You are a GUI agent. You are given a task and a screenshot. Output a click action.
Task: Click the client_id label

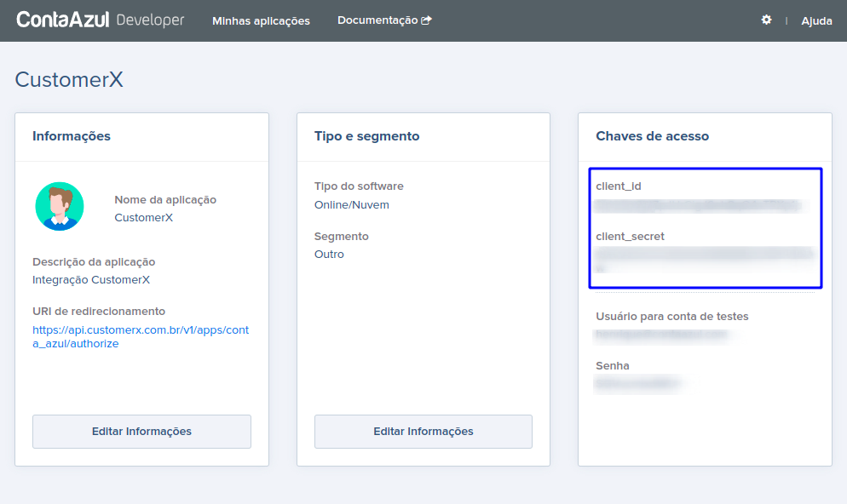619,186
